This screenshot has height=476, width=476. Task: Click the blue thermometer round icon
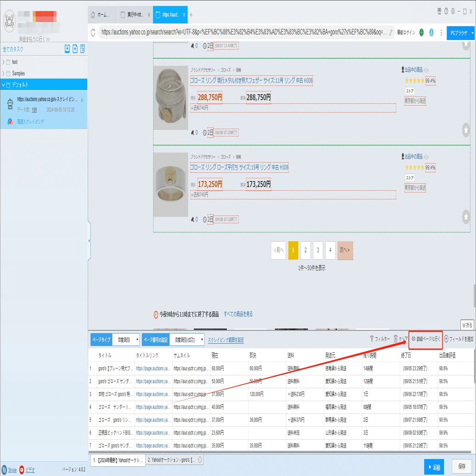pos(431,33)
